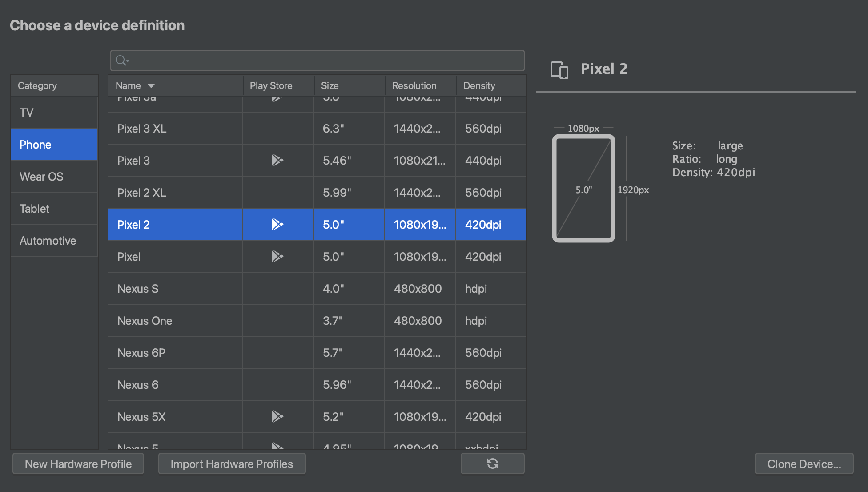Click the Play Store icon in Pixel 2 row
The image size is (868, 492).
pyautogui.click(x=277, y=224)
